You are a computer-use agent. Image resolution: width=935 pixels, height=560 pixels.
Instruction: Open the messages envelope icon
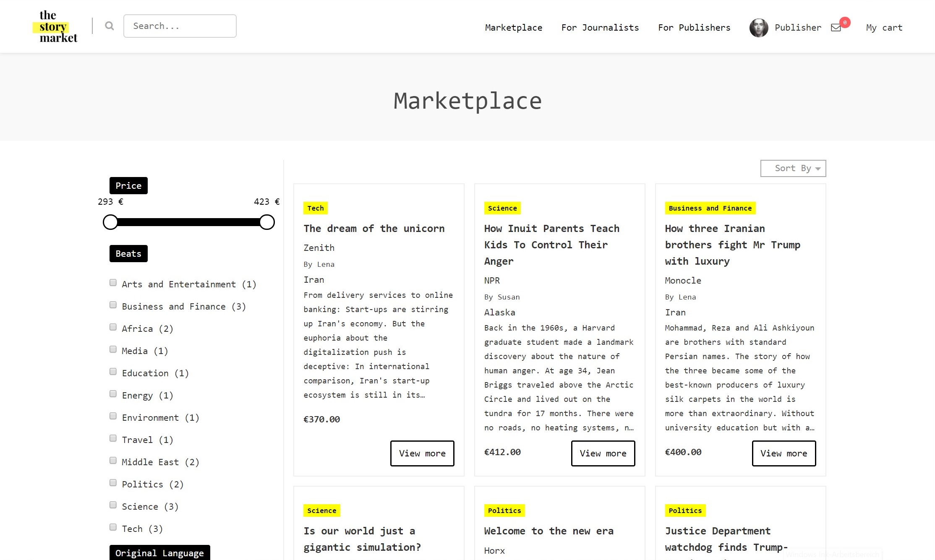pyautogui.click(x=836, y=28)
